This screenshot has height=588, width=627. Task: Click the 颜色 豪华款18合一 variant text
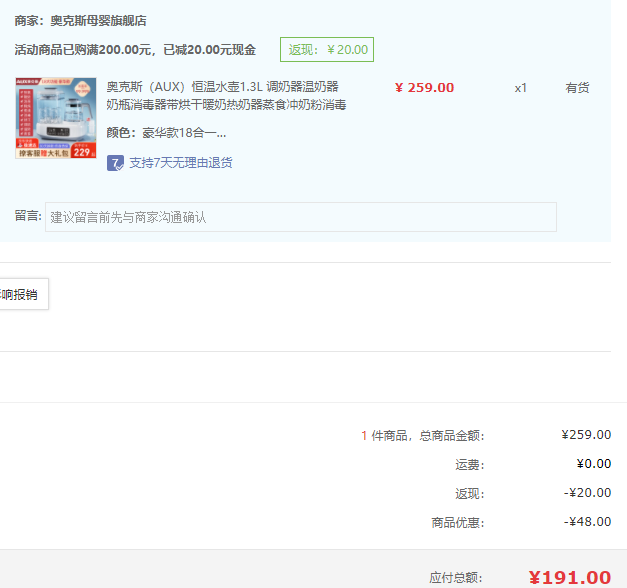pos(166,132)
